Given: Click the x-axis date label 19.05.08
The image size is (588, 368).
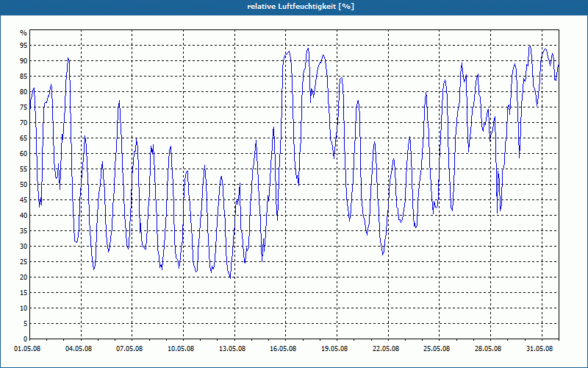Looking at the screenshot, I should pos(335,348).
